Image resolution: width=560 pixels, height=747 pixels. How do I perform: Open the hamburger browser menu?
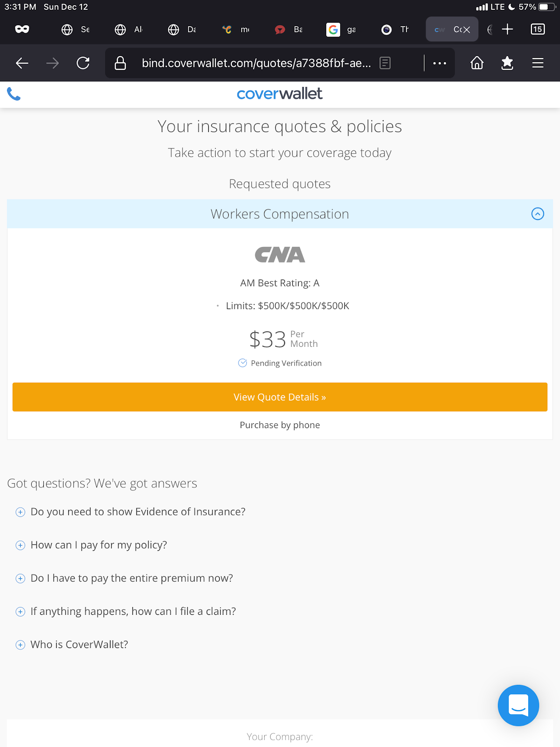[x=538, y=63]
